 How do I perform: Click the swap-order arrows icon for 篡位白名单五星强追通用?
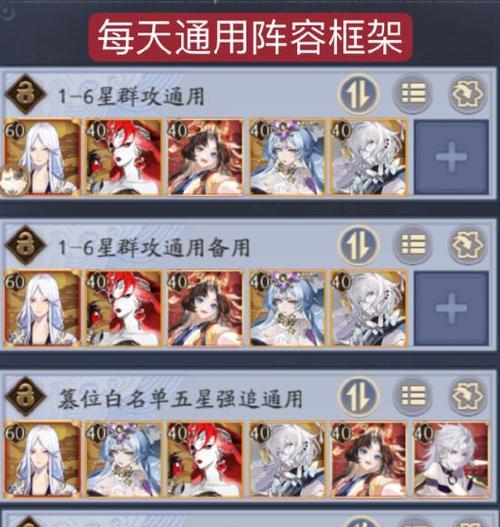359,396
